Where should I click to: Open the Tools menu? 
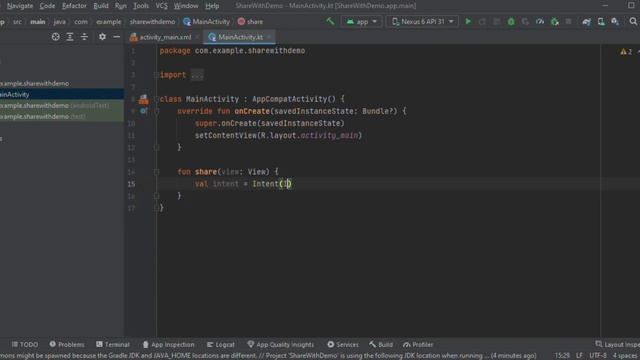pos(141,6)
